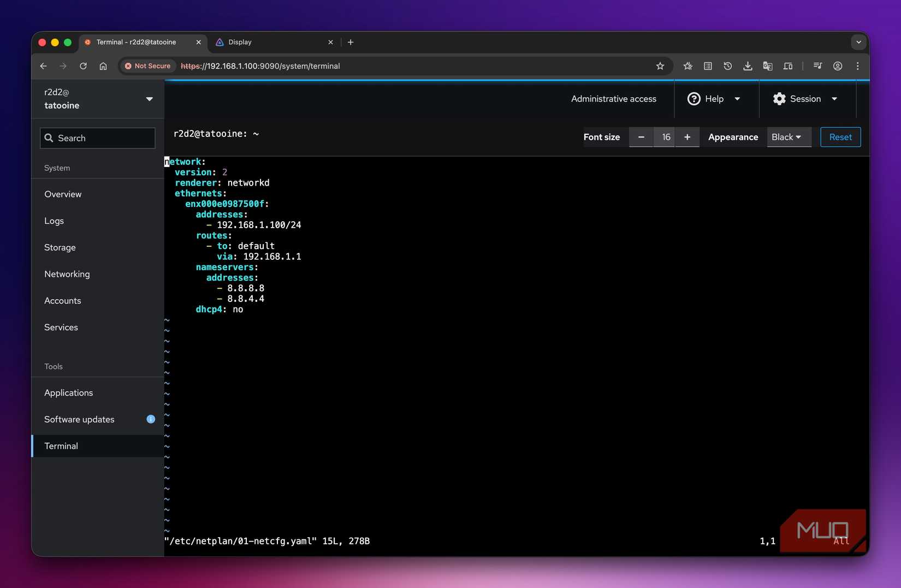
Task: Reload the page with the refresh icon
Action: coord(83,66)
